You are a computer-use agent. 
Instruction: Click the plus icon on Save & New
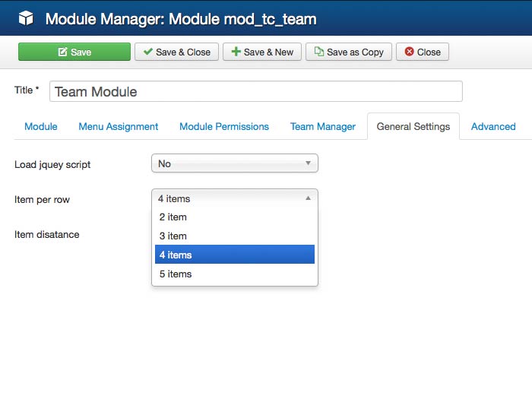pyautogui.click(x=236, y=52)
